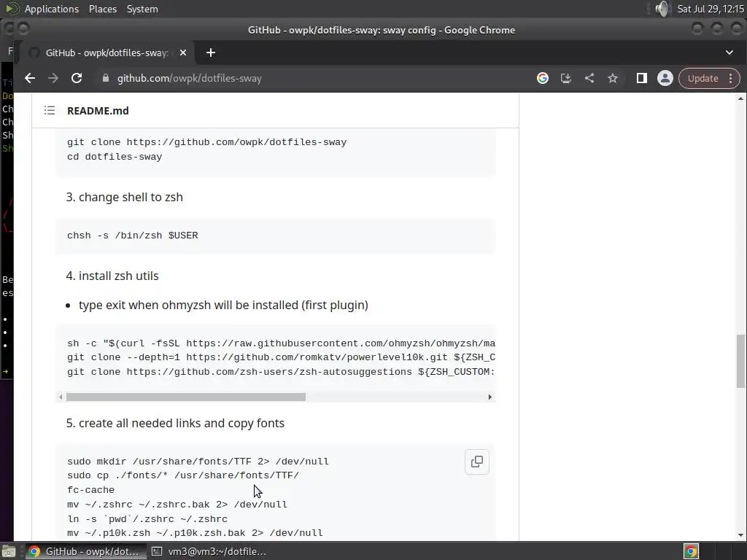This screenshot has height=560, width=747.
Task: Click the address bar URL
Action: pos(189,79)
